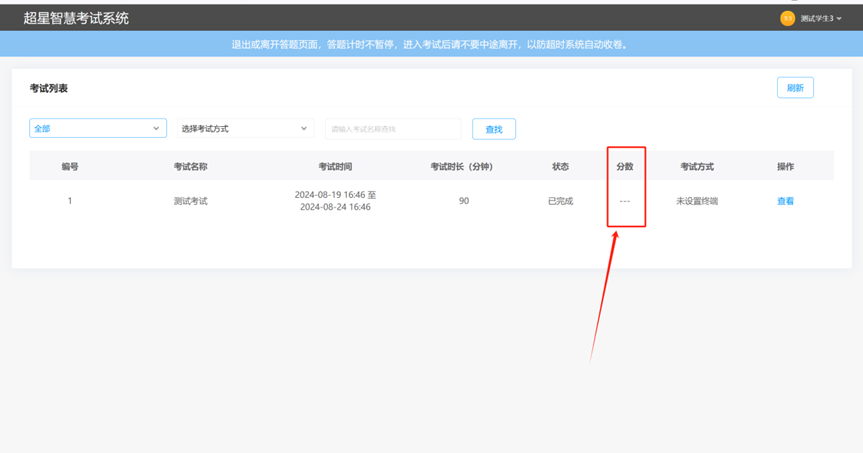Image resolution: width=863 pixels, height=453 pixels.
Task: Click the 考试方式 column header
Action: point(697,166)
